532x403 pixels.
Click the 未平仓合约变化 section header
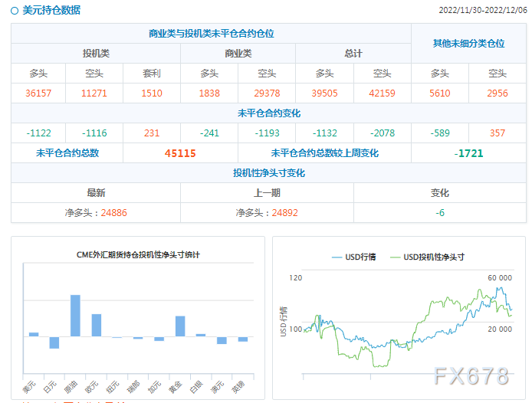tap(269, 113)
